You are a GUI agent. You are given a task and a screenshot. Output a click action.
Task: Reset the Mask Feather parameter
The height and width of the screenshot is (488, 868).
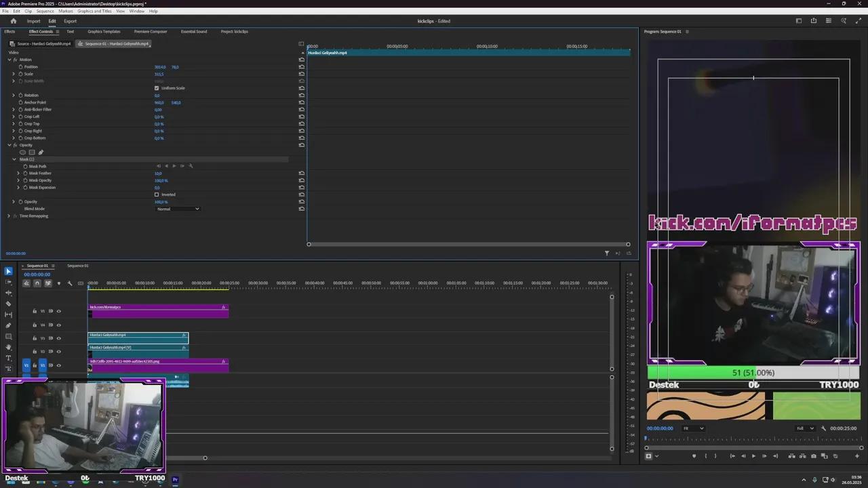tap(302, 174)
